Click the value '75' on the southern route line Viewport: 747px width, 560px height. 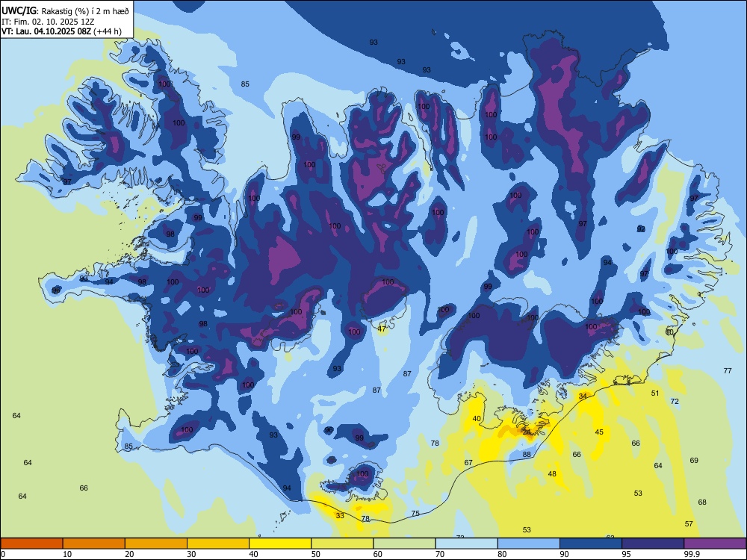[x=415, y=514]
